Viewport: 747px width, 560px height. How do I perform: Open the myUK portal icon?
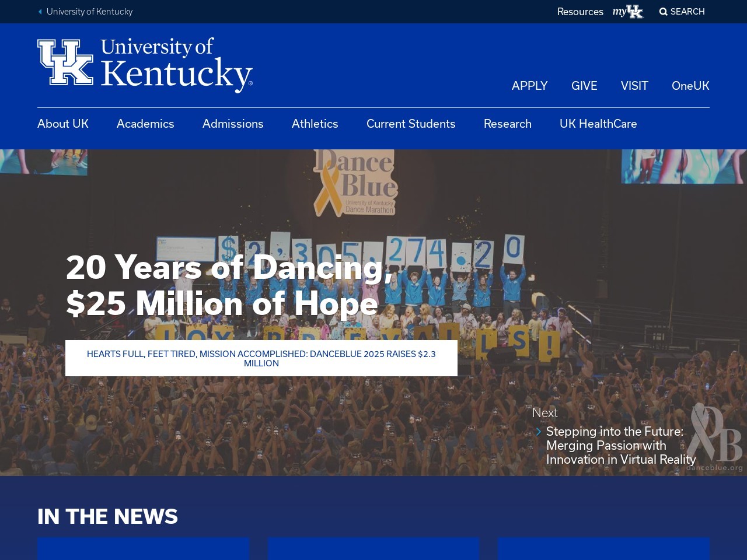pos(628,12)
